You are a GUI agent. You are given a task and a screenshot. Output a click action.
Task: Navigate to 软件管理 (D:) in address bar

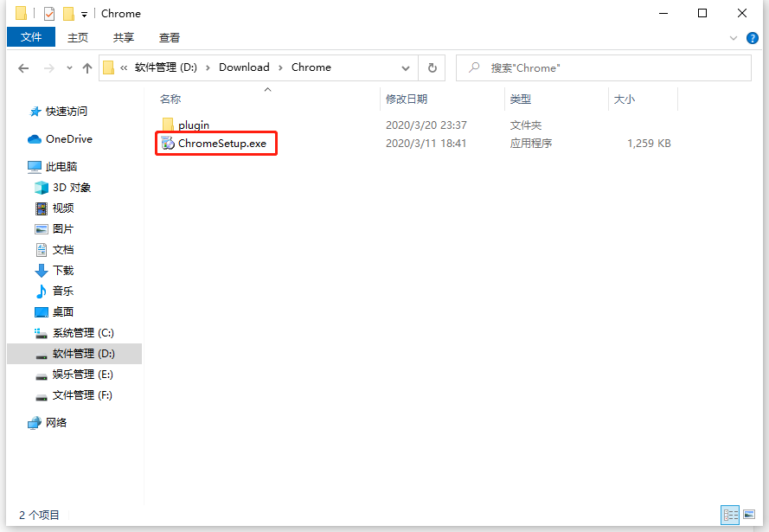click(x=166, y=67)
